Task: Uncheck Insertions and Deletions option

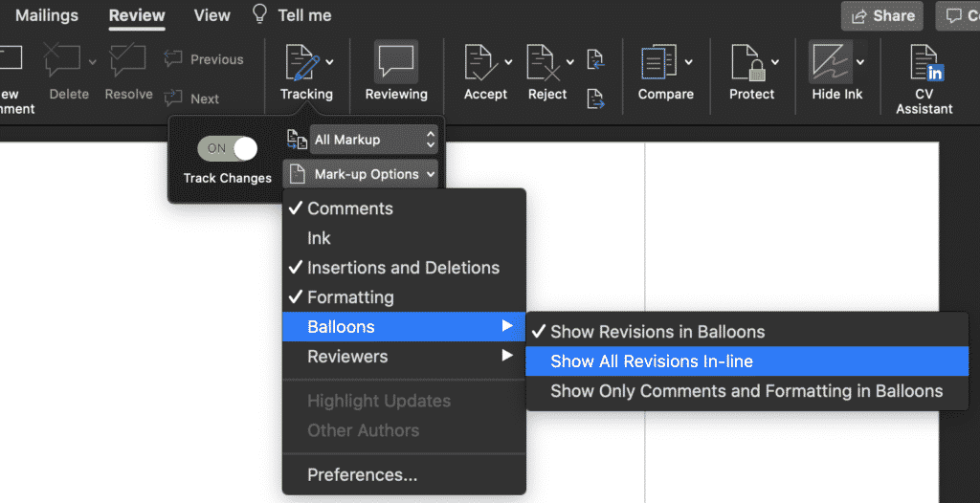Action: tap(404, 268)
